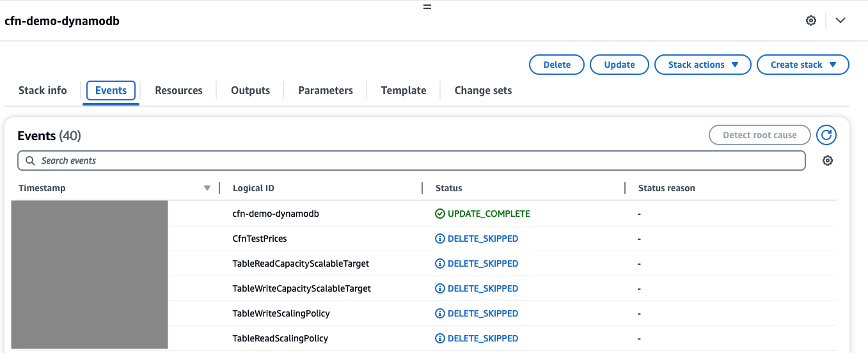Click info icon for TableWriteCapacityScalableTarget status
The height and width of the screenshot is (353, 868).
439,288
